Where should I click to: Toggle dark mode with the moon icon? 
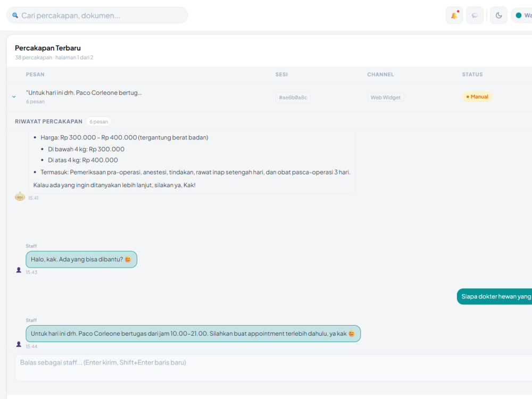tap(499, 15)
